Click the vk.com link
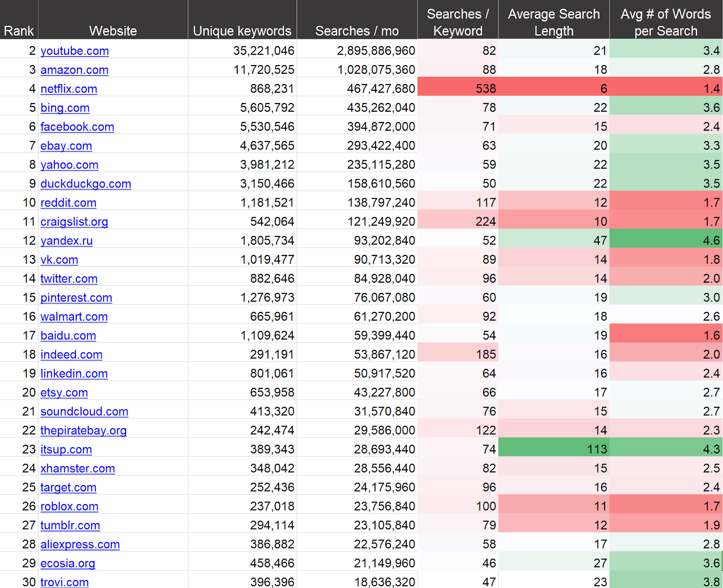Screen dimensions: 723x588 coord(59,260)
